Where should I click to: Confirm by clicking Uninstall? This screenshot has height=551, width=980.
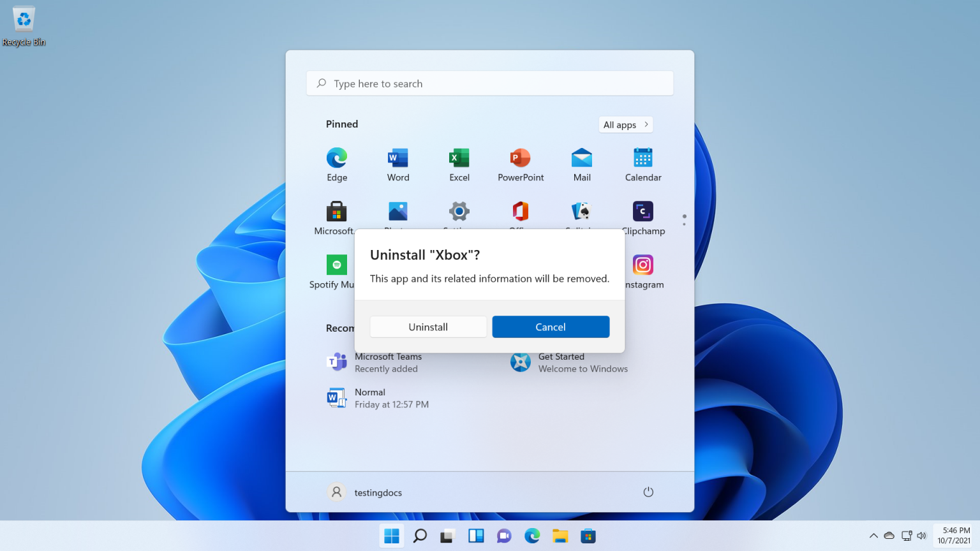click(x=428, y=327)
